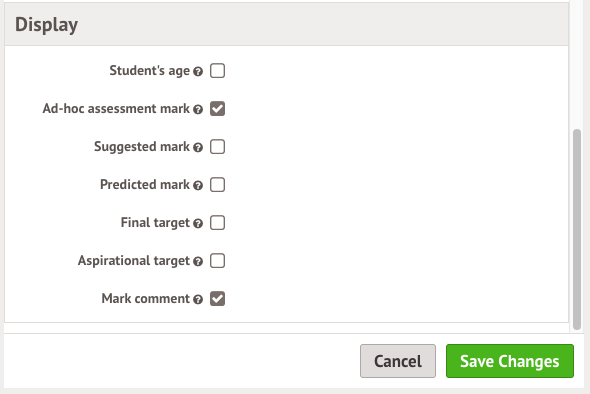590x394 pixels.
Task: Click the Display section header
Action: click(286, 24)
